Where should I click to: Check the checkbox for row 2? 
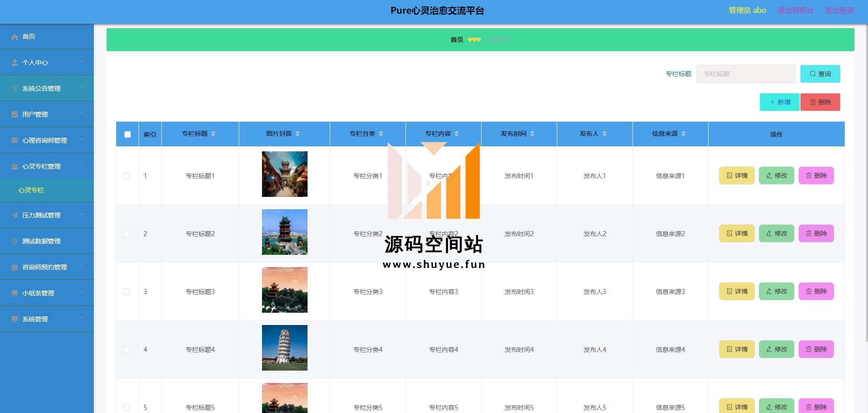127,234
